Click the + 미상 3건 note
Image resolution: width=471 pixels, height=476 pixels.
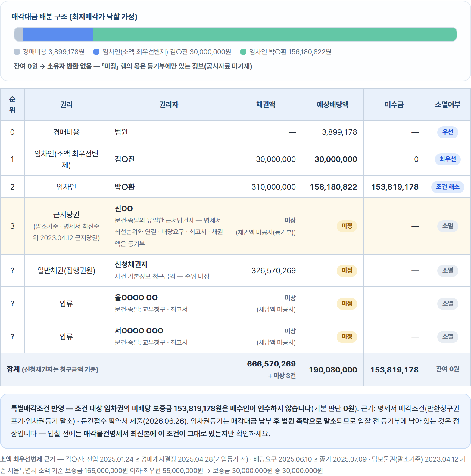pos(282,376)
